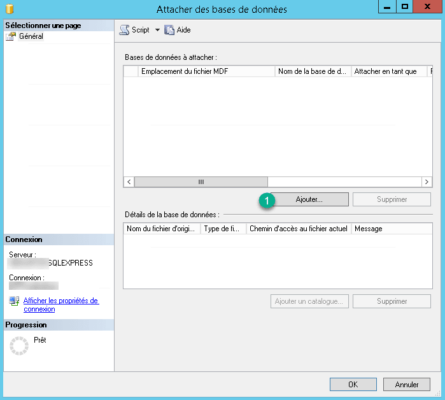Click the OK button
445x400 pixels.
tap(353, 384)
